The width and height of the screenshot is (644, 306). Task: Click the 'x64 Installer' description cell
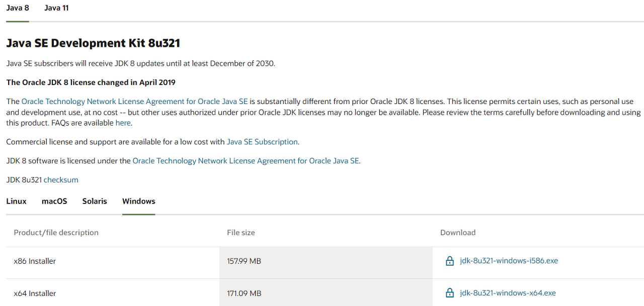[x=113, y=293]
